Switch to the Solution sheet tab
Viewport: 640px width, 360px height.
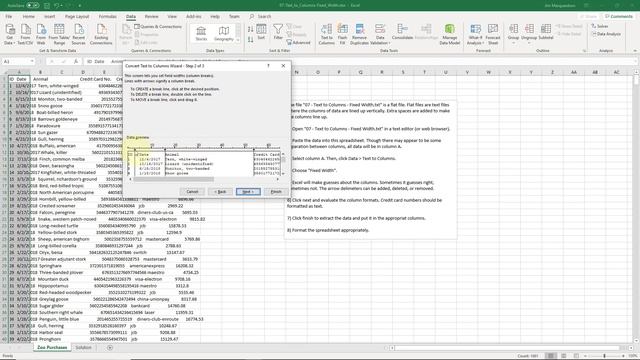pos(83,347)
